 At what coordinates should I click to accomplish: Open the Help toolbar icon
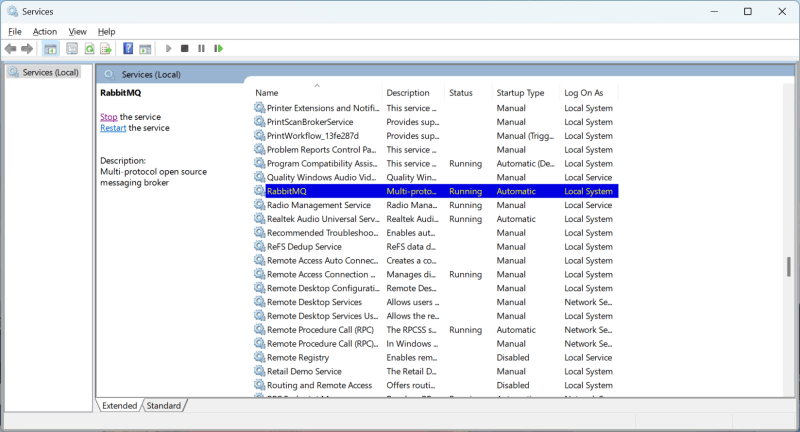128,48
